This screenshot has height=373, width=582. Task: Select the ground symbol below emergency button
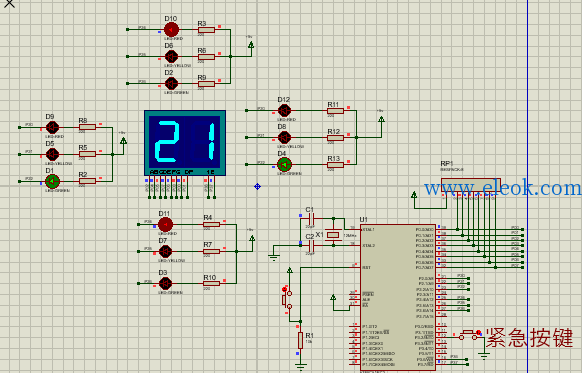click(484, 356)
